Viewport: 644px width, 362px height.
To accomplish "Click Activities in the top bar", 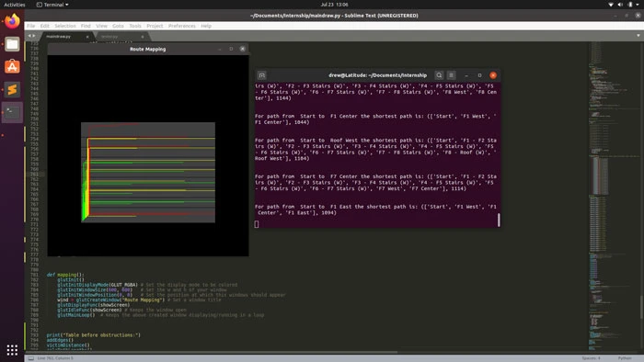I will point(15,5).
